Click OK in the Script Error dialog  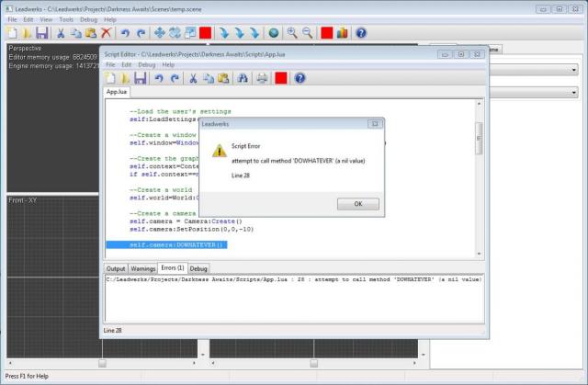(x=357, y=203)
